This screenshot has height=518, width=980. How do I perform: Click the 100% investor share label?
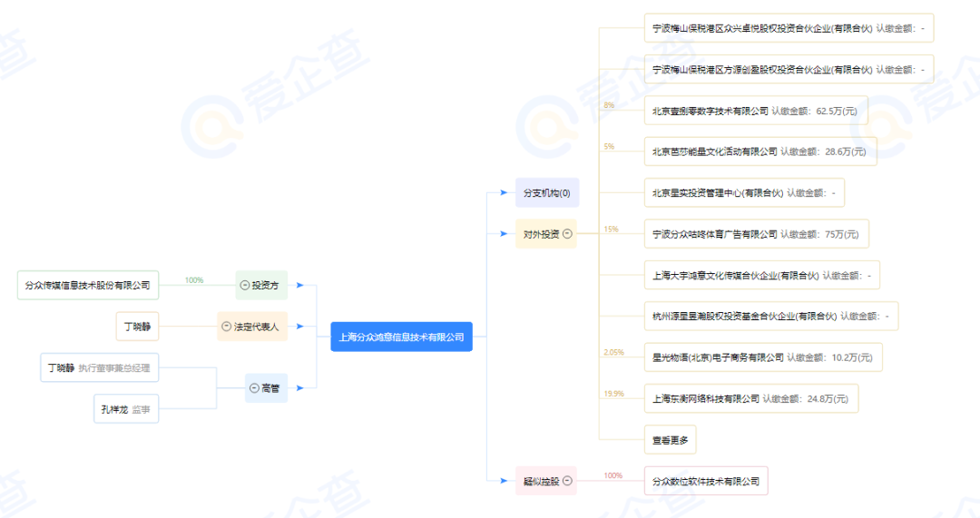click(x=194, y=280)
